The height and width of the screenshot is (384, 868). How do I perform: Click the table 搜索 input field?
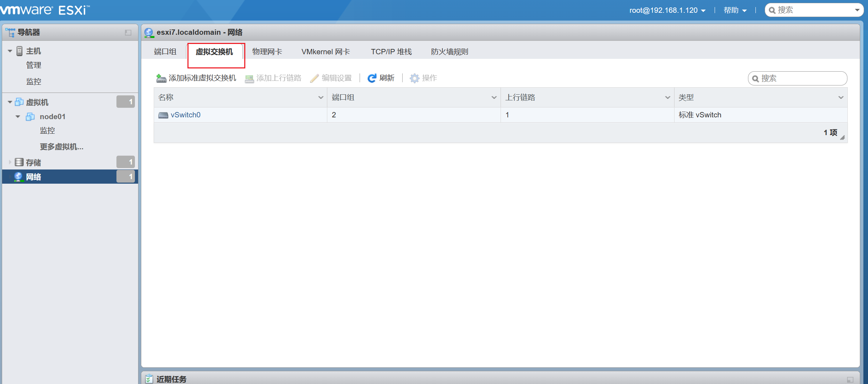pyautogui.click(x=798, y=78)
